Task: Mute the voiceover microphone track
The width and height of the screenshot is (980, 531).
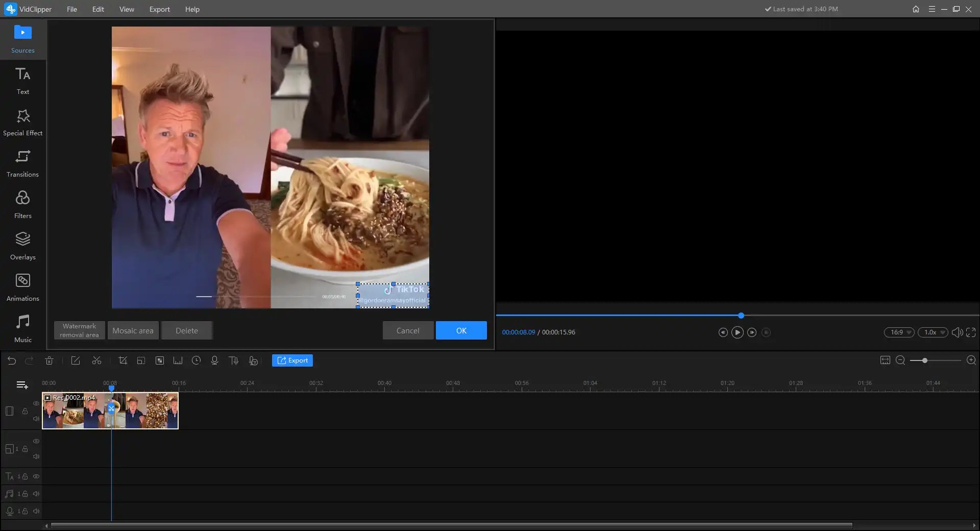Action: [36, 511]
